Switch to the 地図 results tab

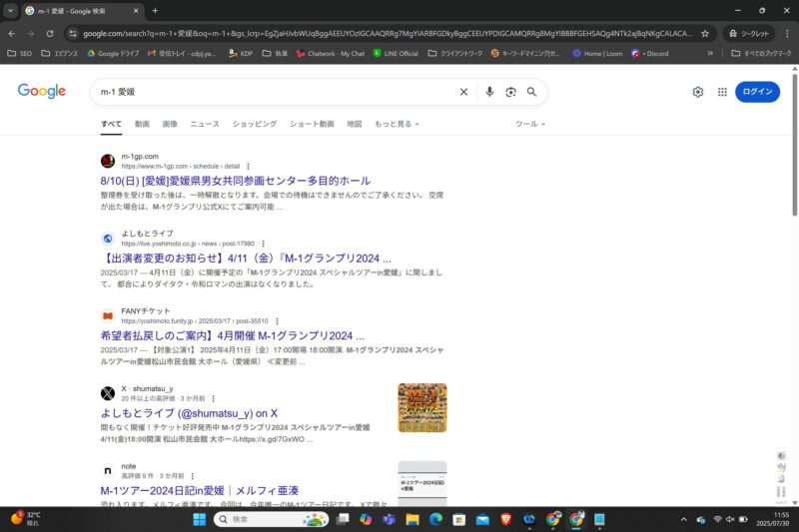355,124
